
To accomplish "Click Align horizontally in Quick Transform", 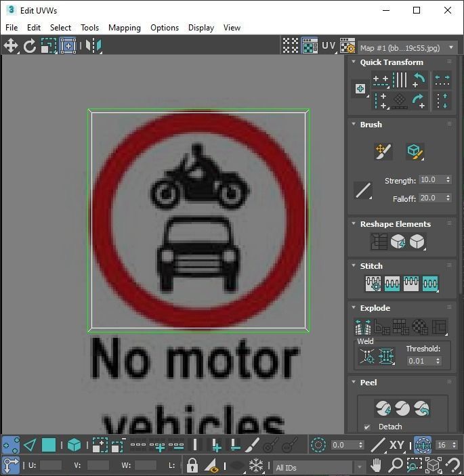I will pos(381,81).
